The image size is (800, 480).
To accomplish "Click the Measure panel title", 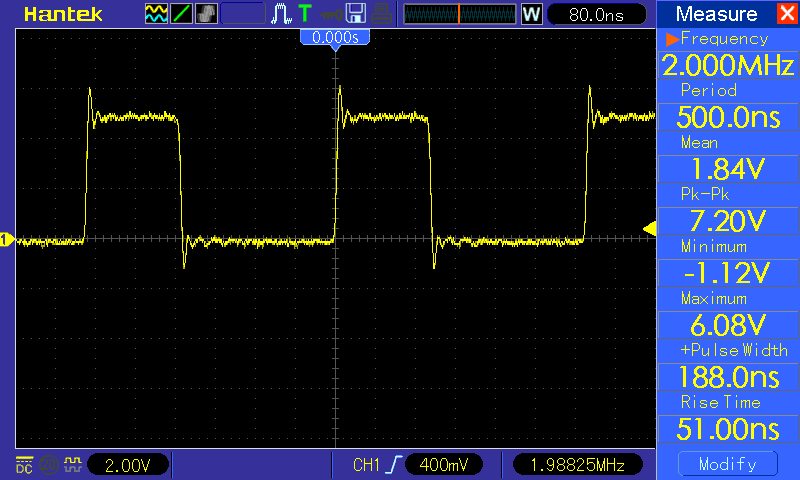I will pyautogui.click(x=716, y=14).
